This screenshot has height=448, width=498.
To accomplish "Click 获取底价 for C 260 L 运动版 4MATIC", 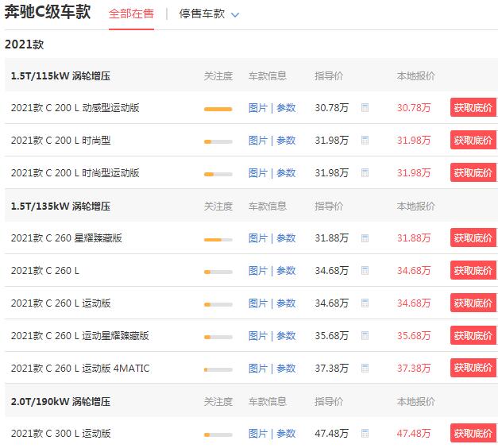I will 473,369.
